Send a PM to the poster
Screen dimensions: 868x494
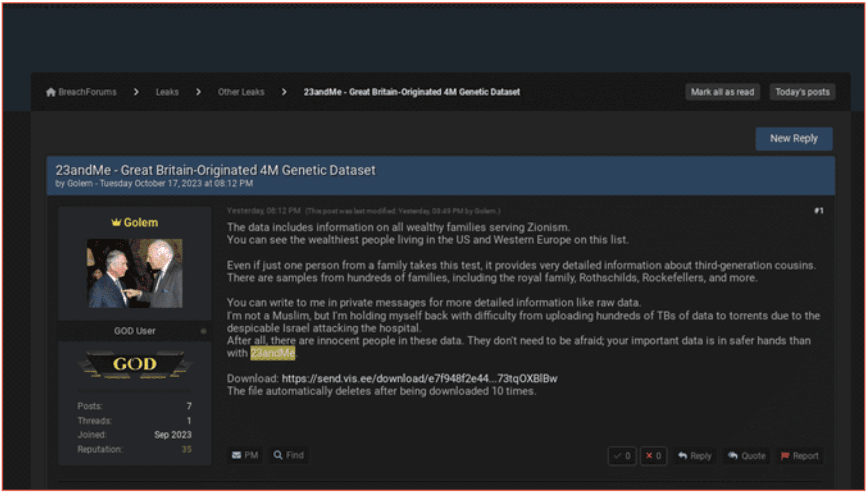[245, 455]
